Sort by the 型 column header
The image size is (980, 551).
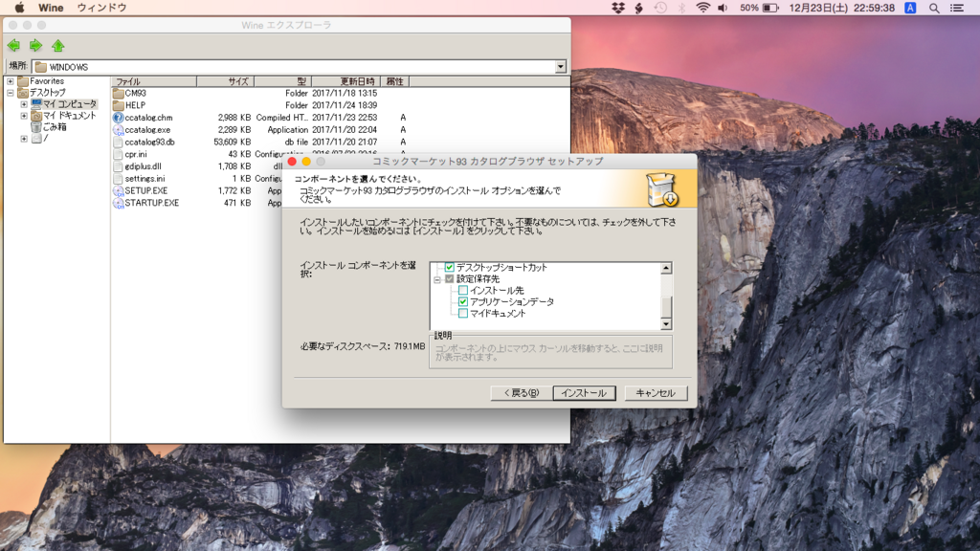coord(282,81)
